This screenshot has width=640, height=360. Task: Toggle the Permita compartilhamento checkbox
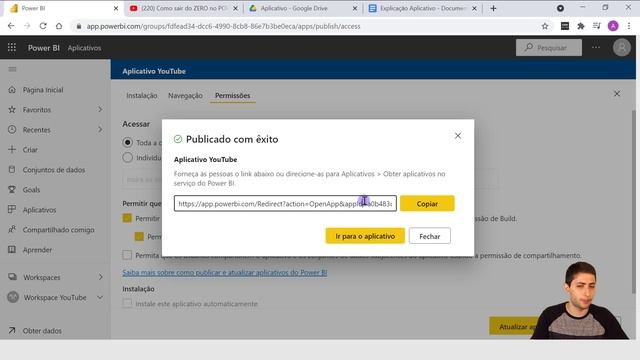(127, 255)
